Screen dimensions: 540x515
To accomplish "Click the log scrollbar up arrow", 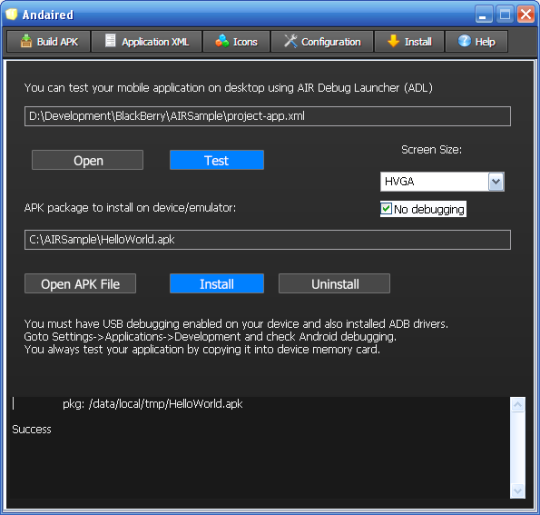I will pos(518,405).
